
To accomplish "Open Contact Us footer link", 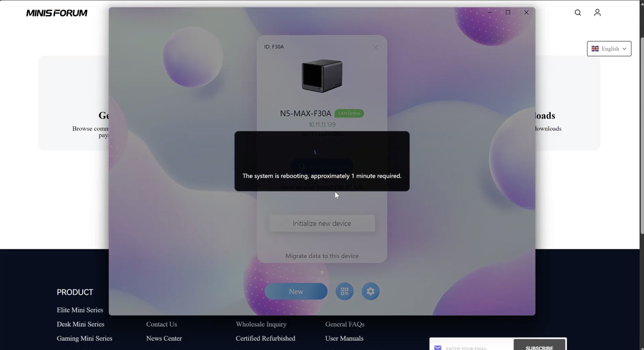I will [161, 324].
